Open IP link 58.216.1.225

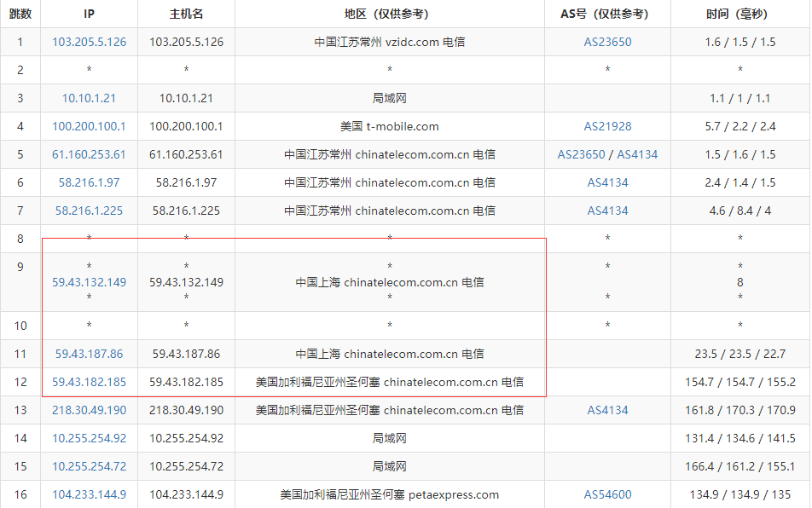89,211
